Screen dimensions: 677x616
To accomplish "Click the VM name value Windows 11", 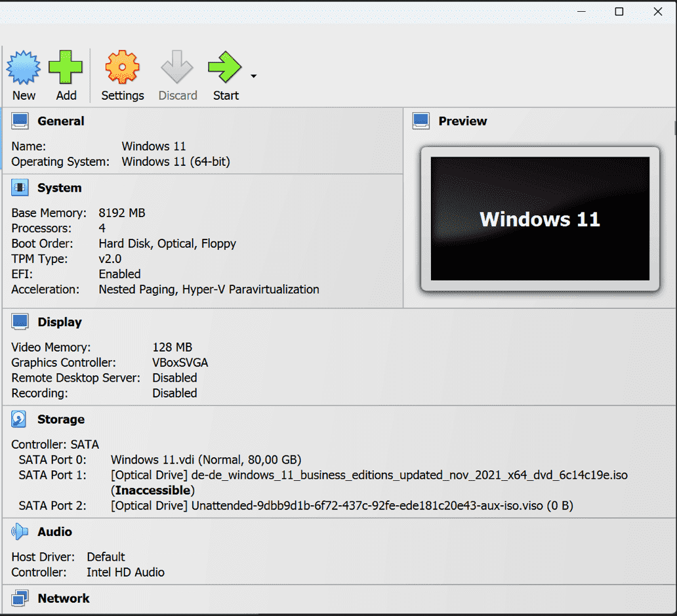I will point(154,146).
